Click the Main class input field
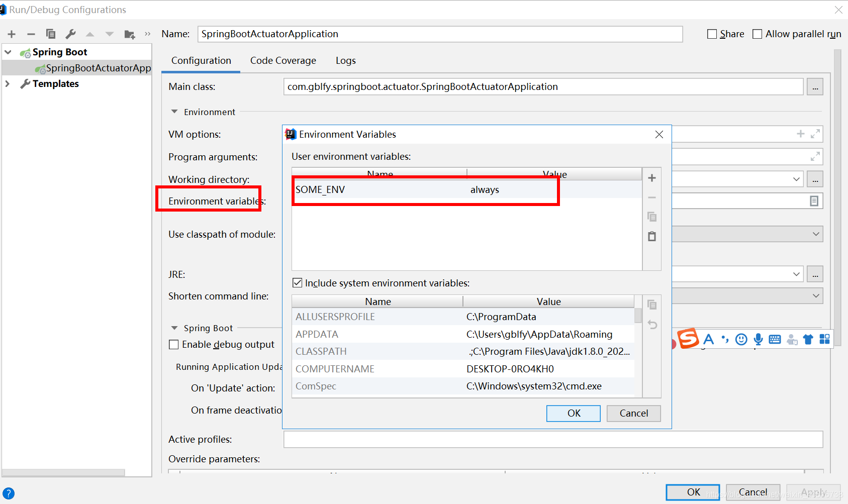This screenshot has width=848, height=504. [x=543, y=86]
